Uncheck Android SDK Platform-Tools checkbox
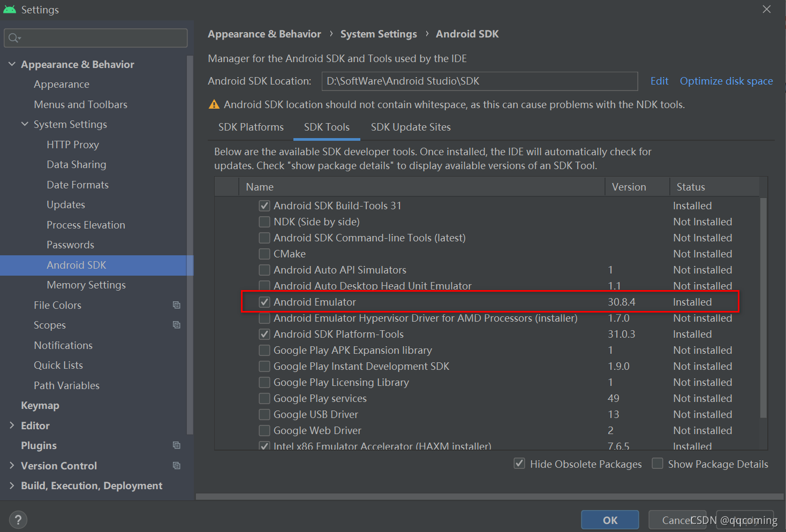The width and height of the screenshot is (786, 532). coord(264,334)
